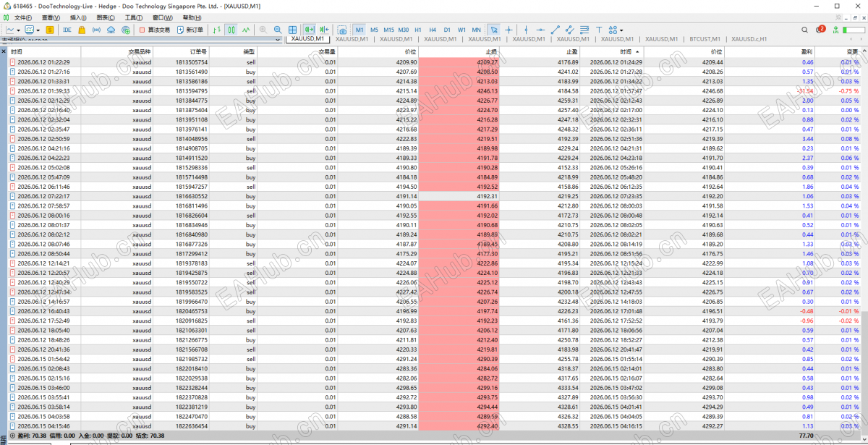This screenshot has height=445, width=868.
Task: Take a chart screenshot with camera icon
Action: pyautogui.click(x=342, y=30)
